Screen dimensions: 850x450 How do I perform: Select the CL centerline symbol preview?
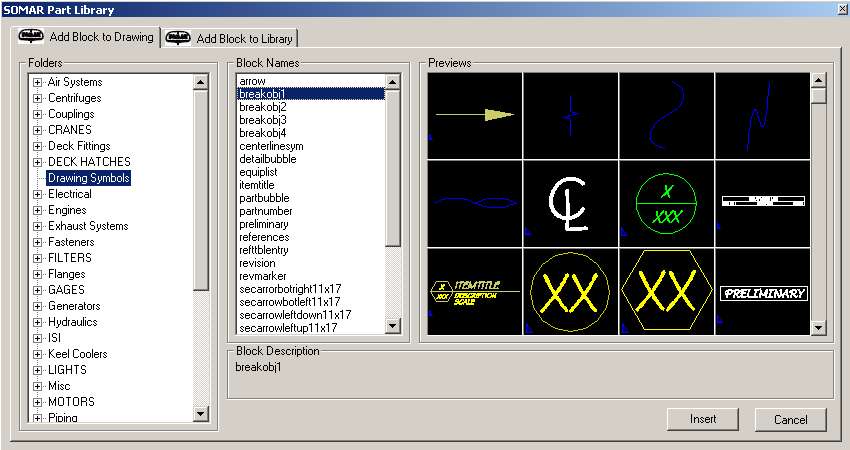[x=571, y=203]
